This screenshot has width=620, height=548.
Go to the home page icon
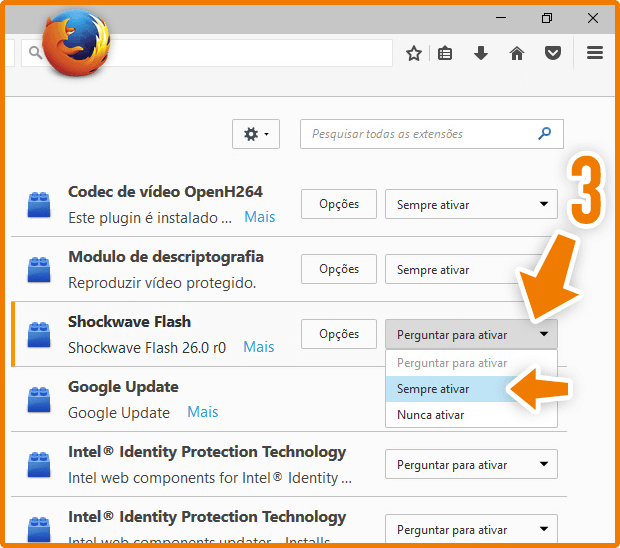click(x=517, y=53)
